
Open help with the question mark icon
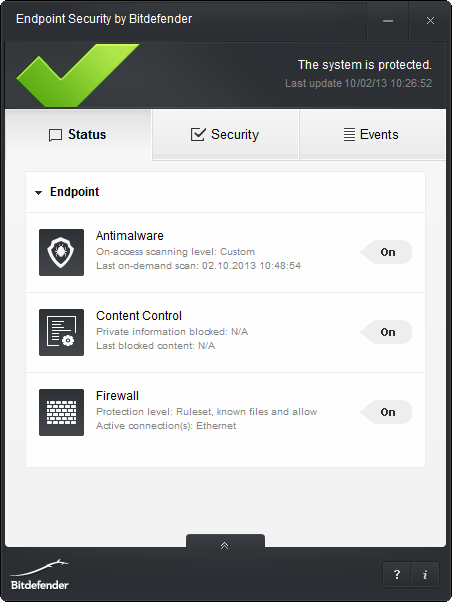(x=397, y=575)
